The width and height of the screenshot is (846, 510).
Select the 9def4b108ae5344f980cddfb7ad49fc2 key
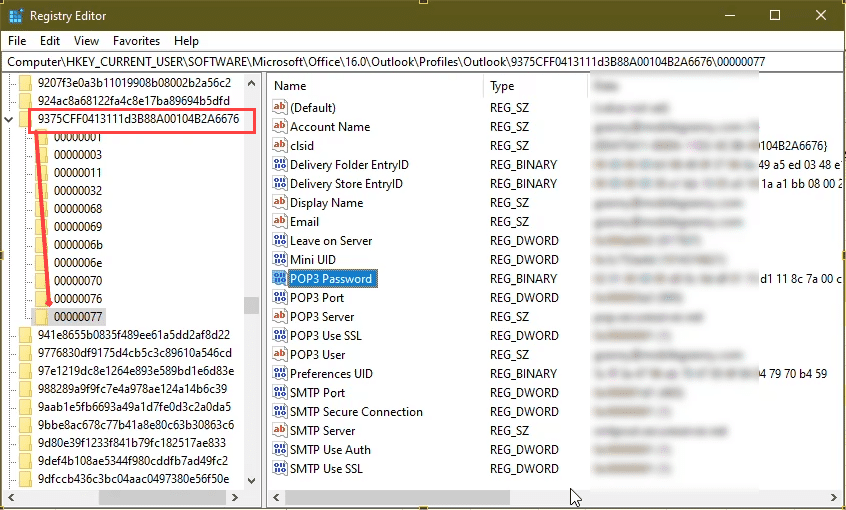tap(133, 461)
